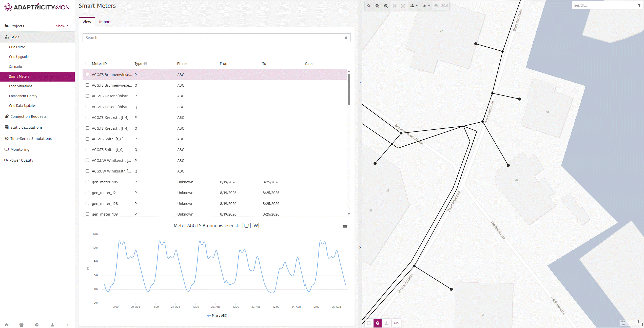644x328 pixels.
Task: Check the AGG:TS Kreuzstr. [t_4] Q row
Action: 87,128
